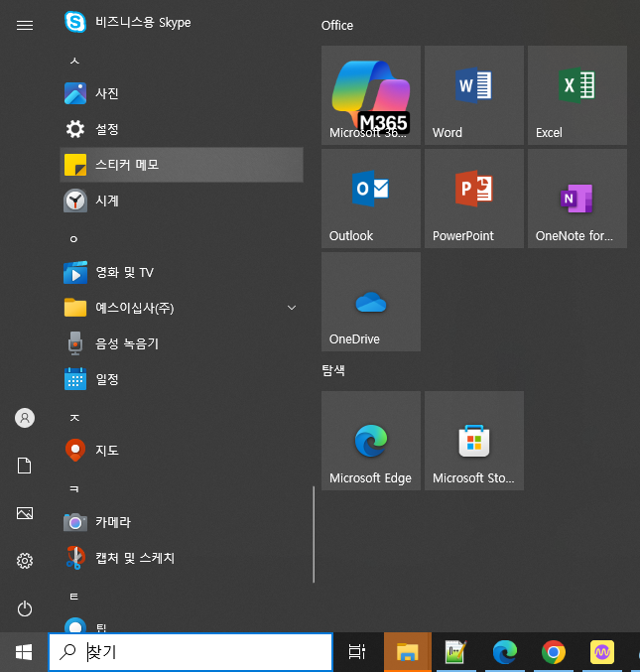Launch the 지도 maps app
Image resolution: width=640 pixels, height=672 pixels.
point(182,451)
